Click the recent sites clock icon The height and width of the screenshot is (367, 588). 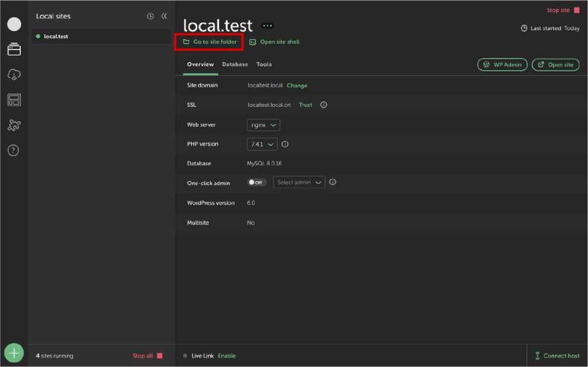[x=150, y=16]
